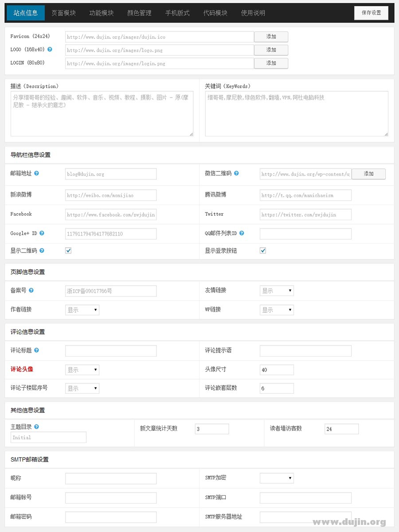Focus the 微信二维码 URL input
Screen dimensions: 399x532
tap(305, 174)
